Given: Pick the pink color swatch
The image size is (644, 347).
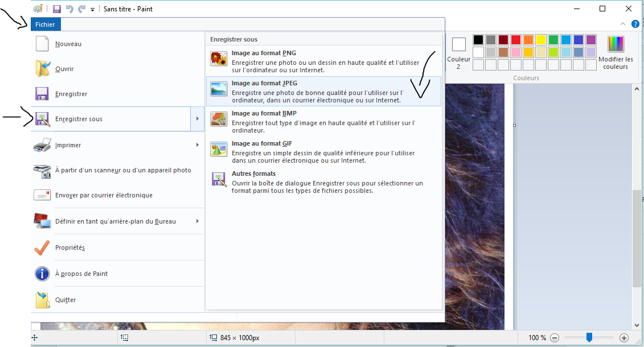Looking at the screenshot, I should point(516,52).
